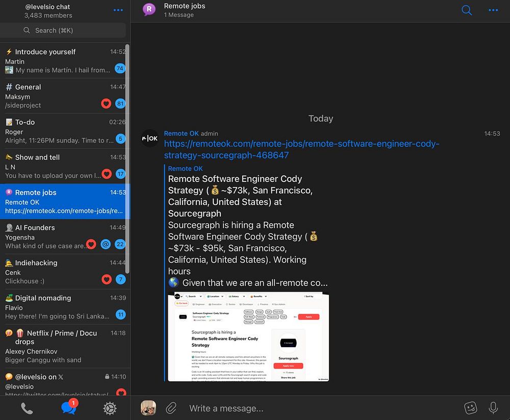Click heart reaction badge in Indiehacking
Screen dimensions: 510x420
(x=107, y=279)
